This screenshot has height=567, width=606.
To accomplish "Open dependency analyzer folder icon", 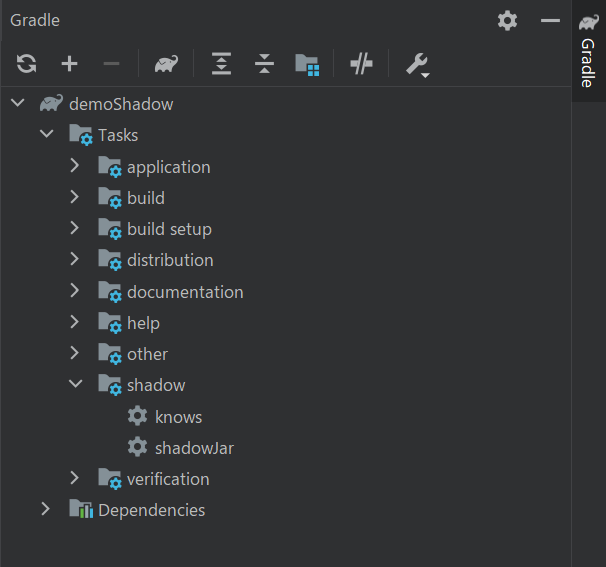I will point(307,65).
